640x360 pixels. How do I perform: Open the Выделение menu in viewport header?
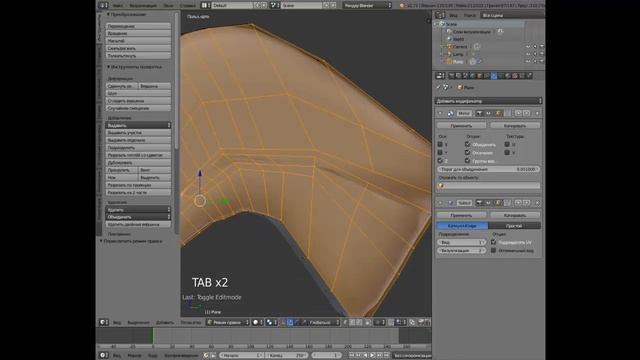(x=138, y=322)
